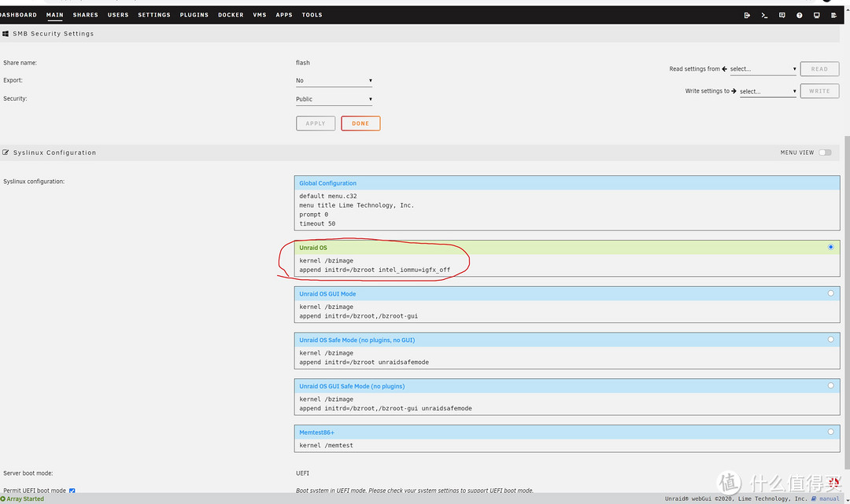The width and height of the screenshot is (850, 504).
Task: Open the Feedback icon in top bar
Action: 782,15
